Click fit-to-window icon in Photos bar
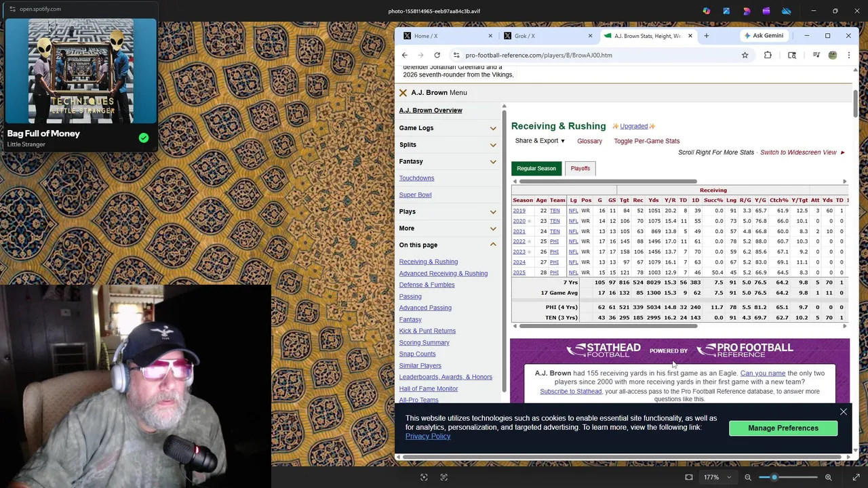The height and width of the screenshot is (488, 868). [x=689, y=477]
